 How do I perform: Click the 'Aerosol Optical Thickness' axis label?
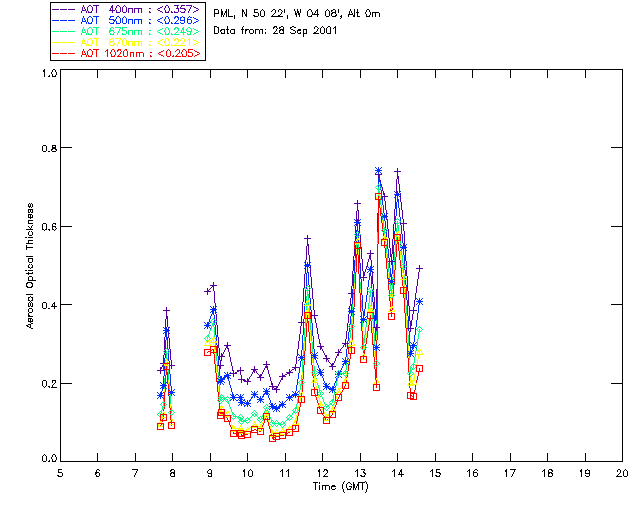(x=30, y=266)
